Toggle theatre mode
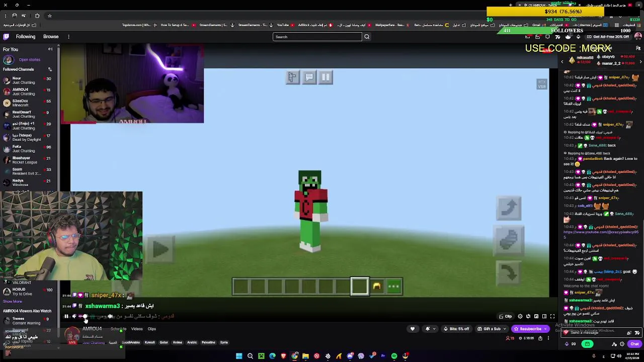Image resolution: width=644 pixels, height=362 pixels. tap(544, 316)
